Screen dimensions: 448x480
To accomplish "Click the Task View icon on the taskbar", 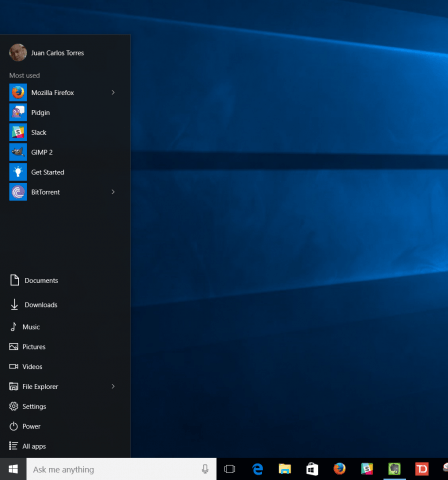I will coord(229,469).
